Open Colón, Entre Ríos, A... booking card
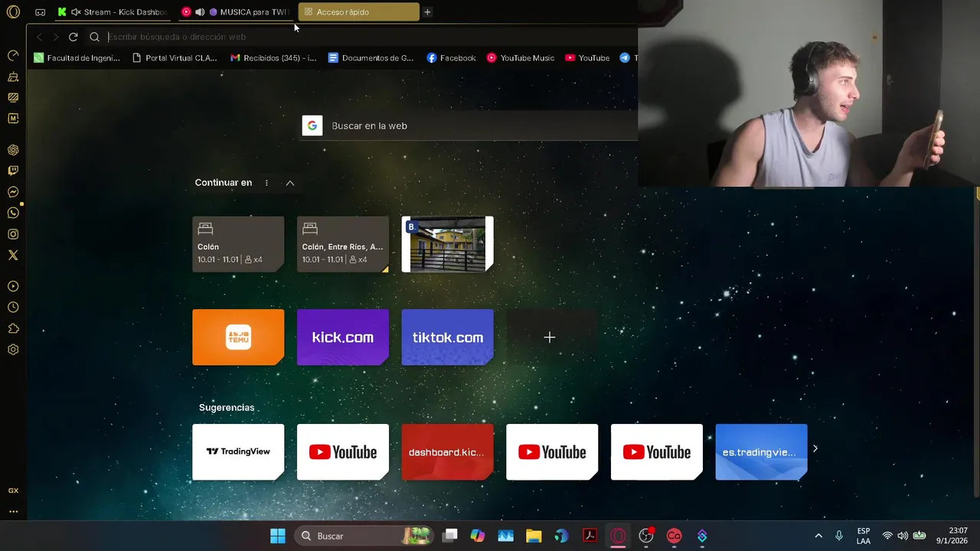Screen dimensions: 980x551 [x=343, y=244]
